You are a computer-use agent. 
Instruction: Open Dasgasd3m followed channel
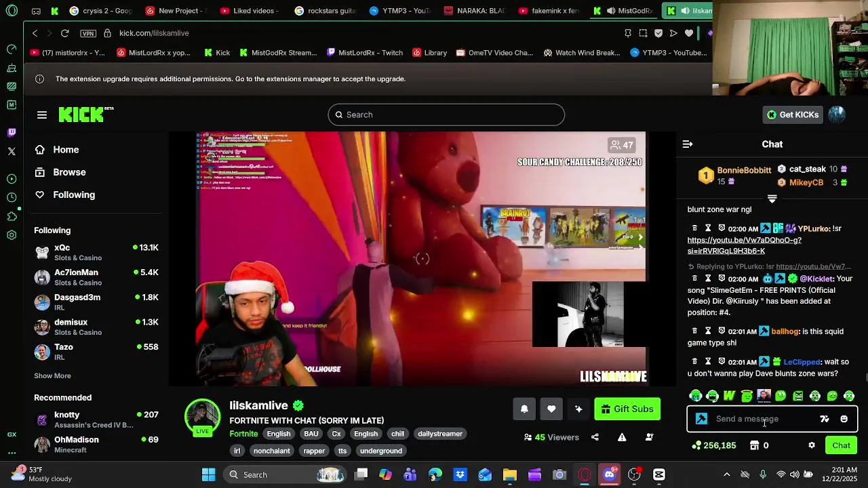tap(96, 302)
